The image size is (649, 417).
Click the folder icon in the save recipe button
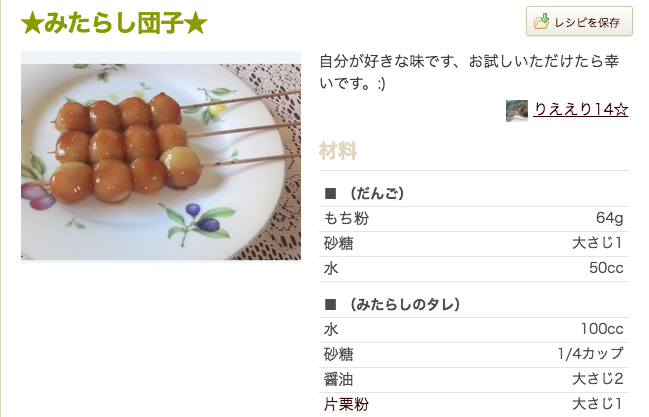(543, 21)
